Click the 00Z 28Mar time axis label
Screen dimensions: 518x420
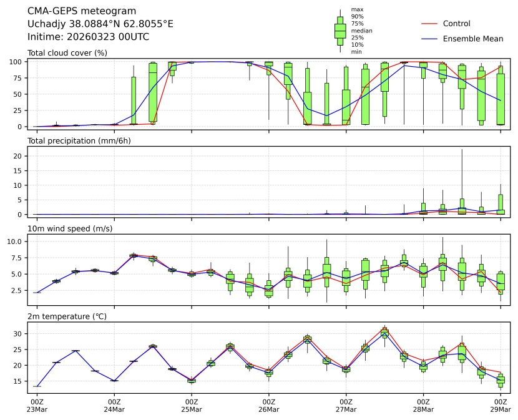point(424,405)
